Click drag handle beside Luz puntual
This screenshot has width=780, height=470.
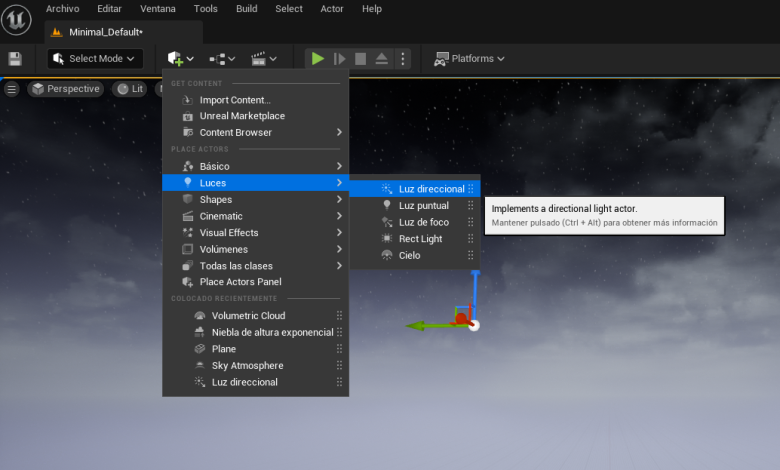tap(471, 205)
